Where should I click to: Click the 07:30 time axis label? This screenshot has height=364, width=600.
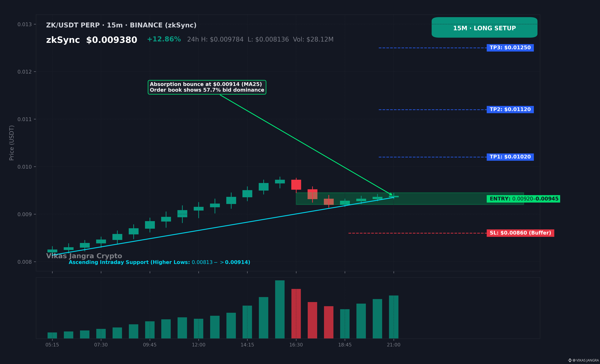[x=101, y=345]
